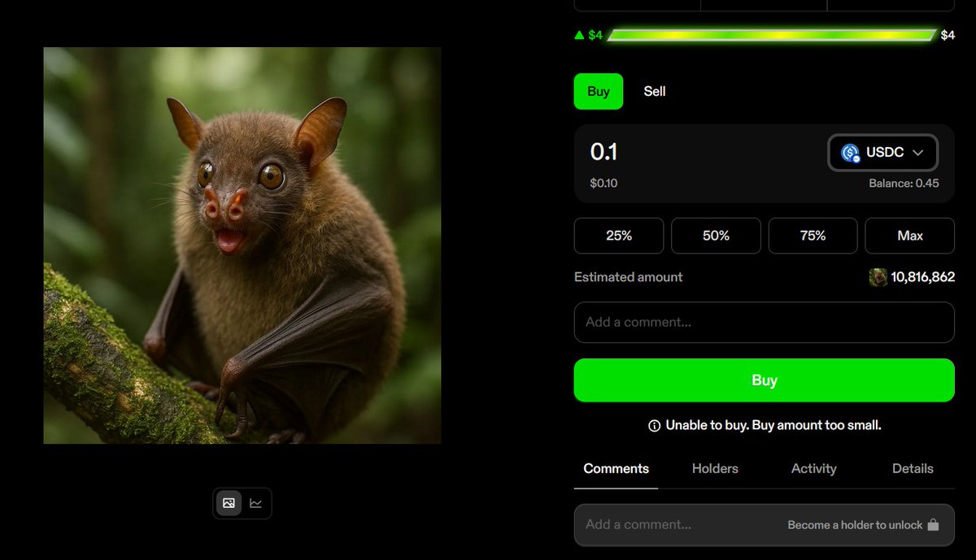Viewport: 976px width, 560px height.
Task: Open the Details tab
Action: tap(913, 469)
